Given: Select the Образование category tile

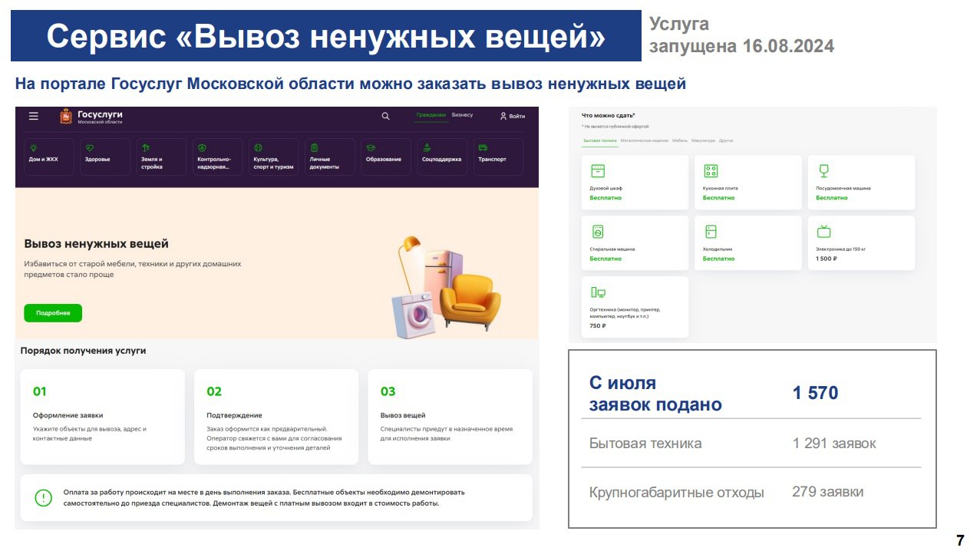Looking at the screenshot, I should pos(383,157).
